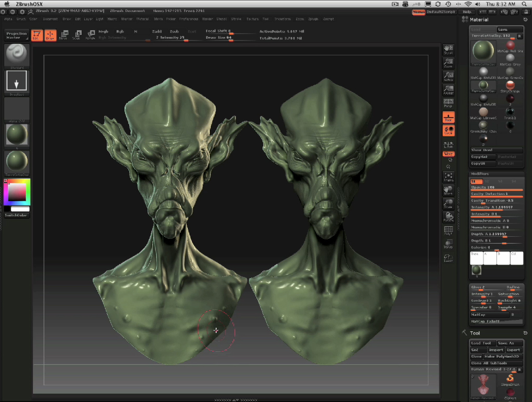The image size is (532, 402).
Task: Click the color picker square
Action: 17,192
